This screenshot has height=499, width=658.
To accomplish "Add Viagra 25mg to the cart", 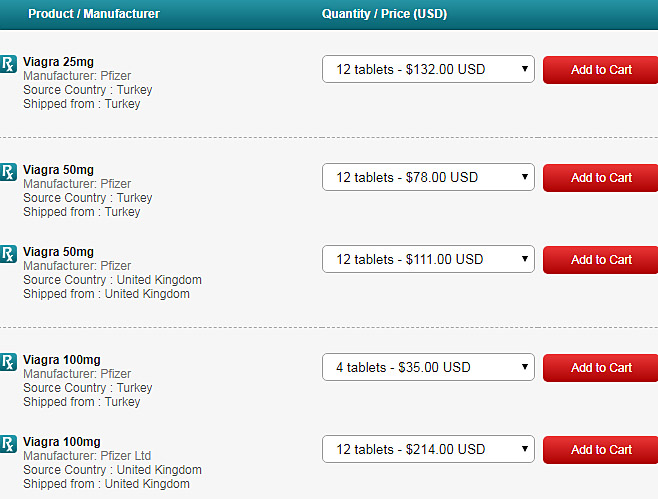I will point(601,70).
